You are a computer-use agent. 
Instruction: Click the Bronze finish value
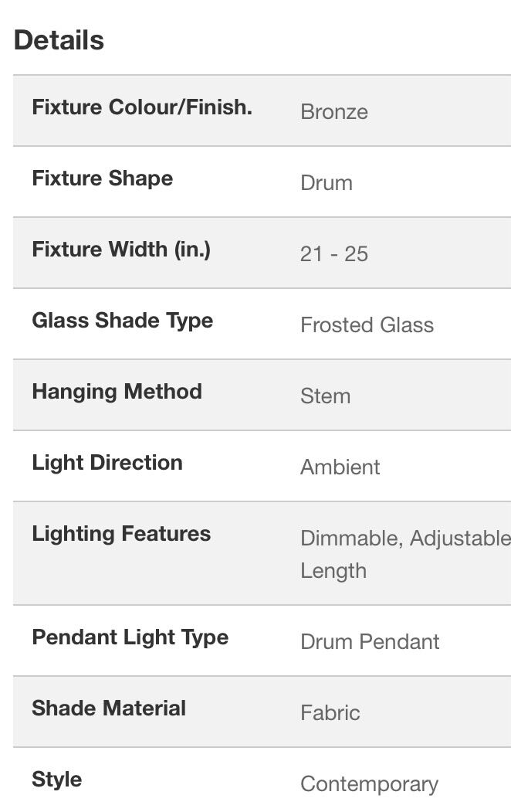point(334,112)
